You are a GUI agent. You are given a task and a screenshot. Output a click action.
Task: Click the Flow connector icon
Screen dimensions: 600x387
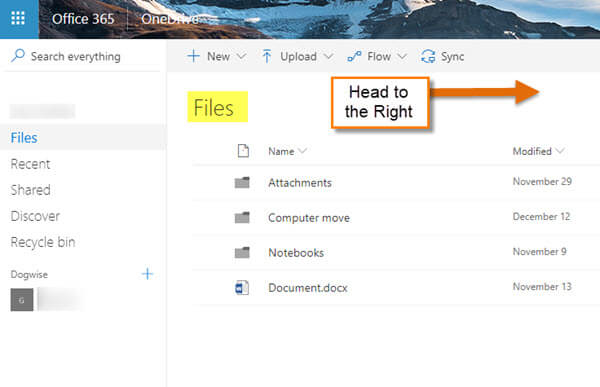354,57
